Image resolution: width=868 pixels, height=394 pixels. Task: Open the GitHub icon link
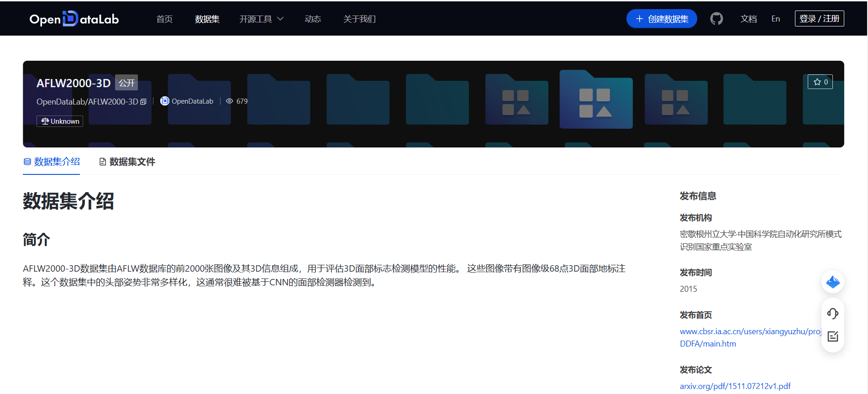click(716, 19)
